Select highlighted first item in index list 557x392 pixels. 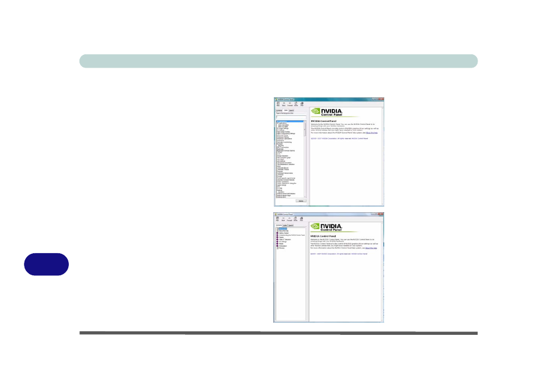tap(290, 121)
